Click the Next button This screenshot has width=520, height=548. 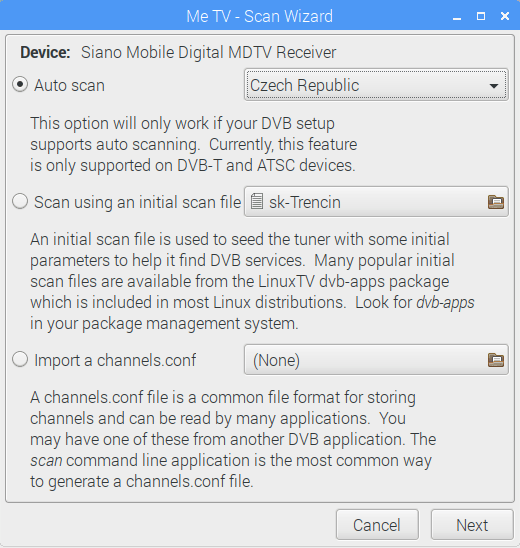[x=472, y=525]
